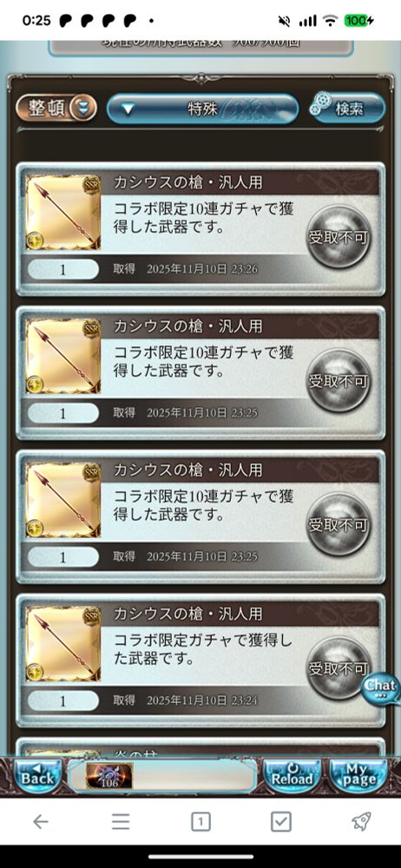Open the 検索 search button

click(348, 108)
